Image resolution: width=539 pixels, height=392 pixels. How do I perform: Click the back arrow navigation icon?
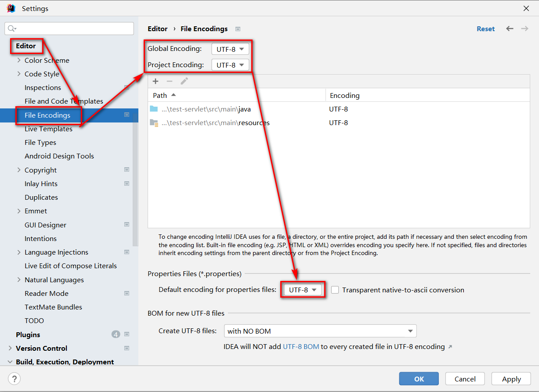coord(510,29)
